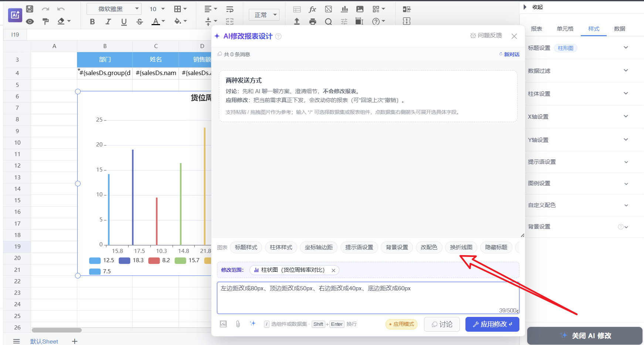
Task: Click the 讨论 discuss button
Action: point(442,324)
